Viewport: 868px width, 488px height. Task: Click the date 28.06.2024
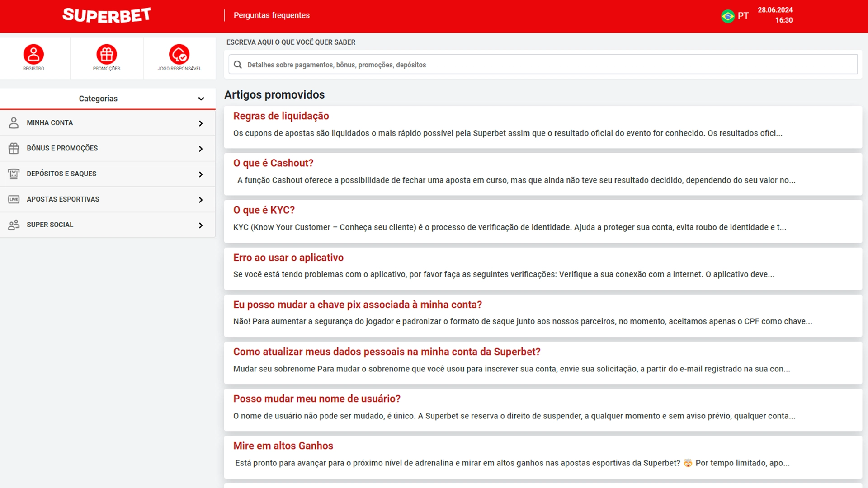775,10
